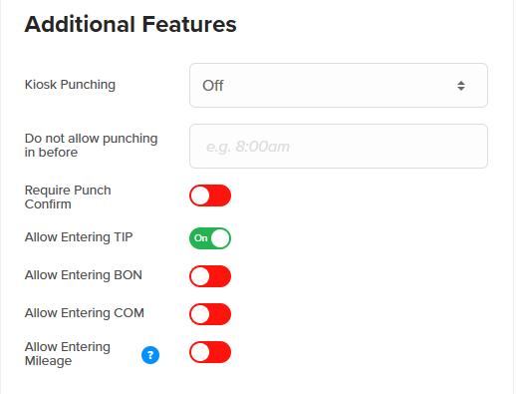Click the 'Do not allow punching in before' label

[91, 146]
